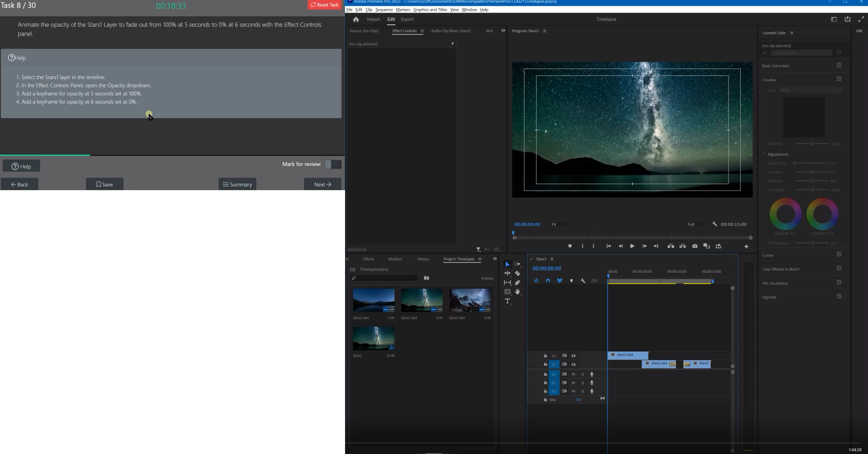
Task: Click the Add Marker button in Program monitor
Action: tap(570, 246)
